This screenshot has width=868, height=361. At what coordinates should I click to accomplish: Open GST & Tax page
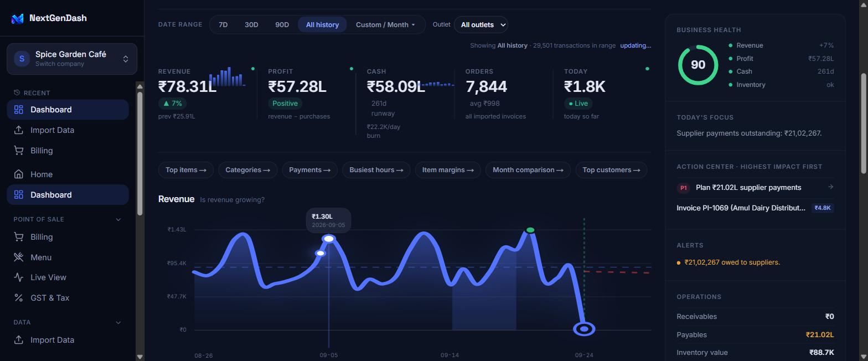coord(68,298)
